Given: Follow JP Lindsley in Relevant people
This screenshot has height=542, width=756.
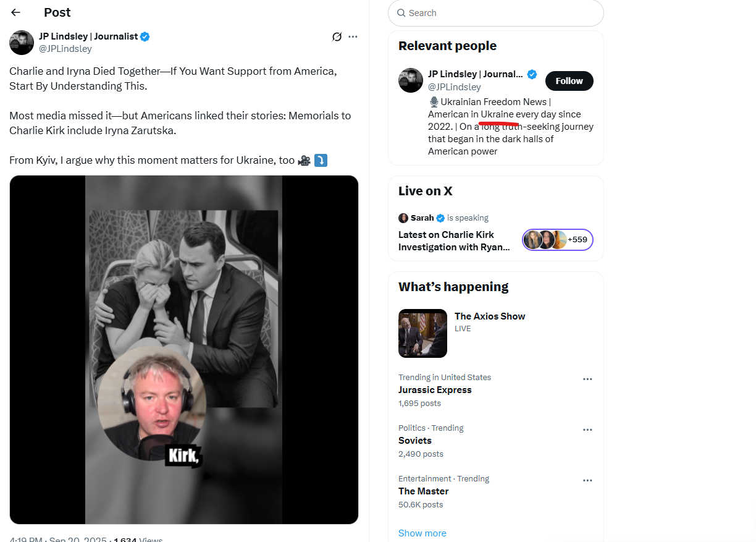Looking at the screenshot, I should coord(569,81).
